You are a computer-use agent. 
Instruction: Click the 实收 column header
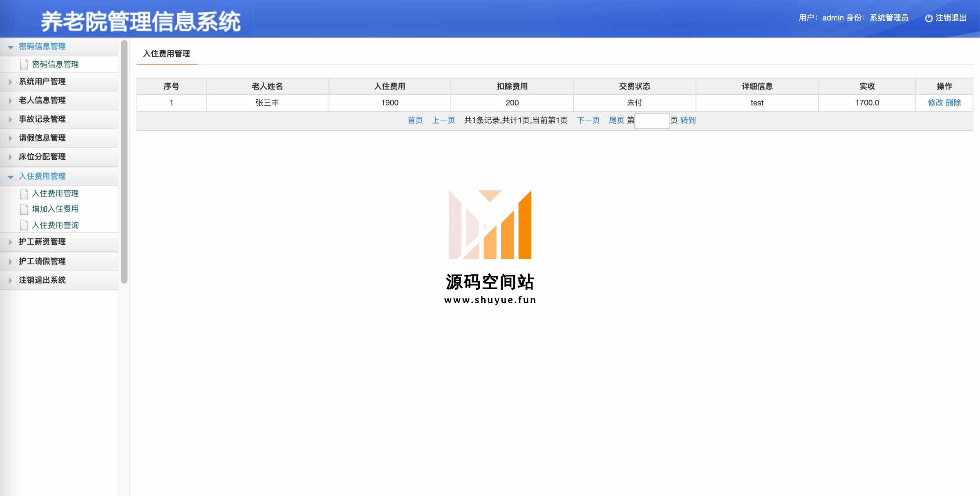[x=867, y=86]
